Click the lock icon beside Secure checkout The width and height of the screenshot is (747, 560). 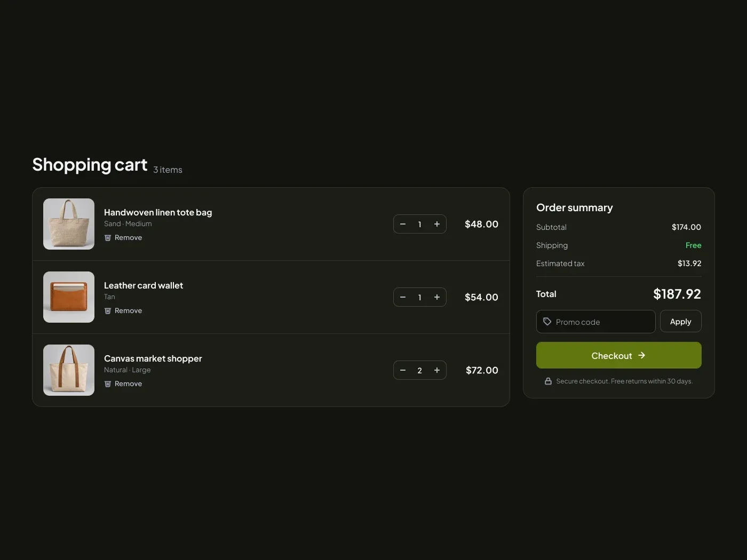tap(548, 381)
